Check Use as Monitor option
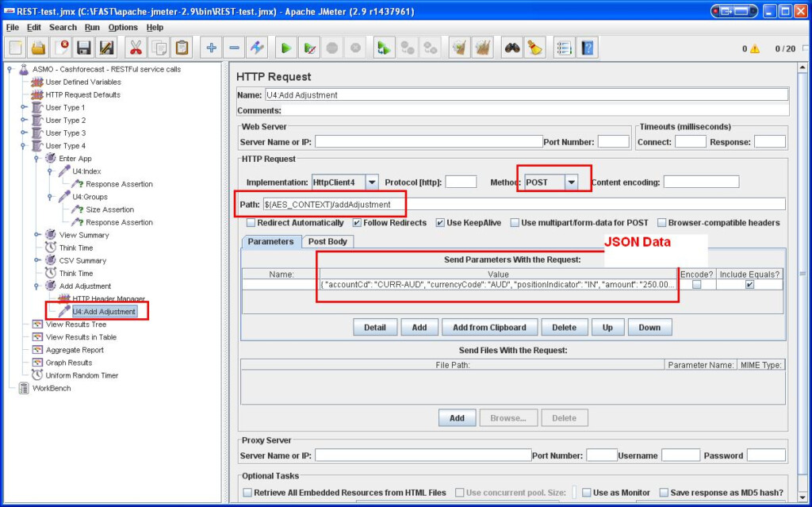812x507 pixels. 586,493
